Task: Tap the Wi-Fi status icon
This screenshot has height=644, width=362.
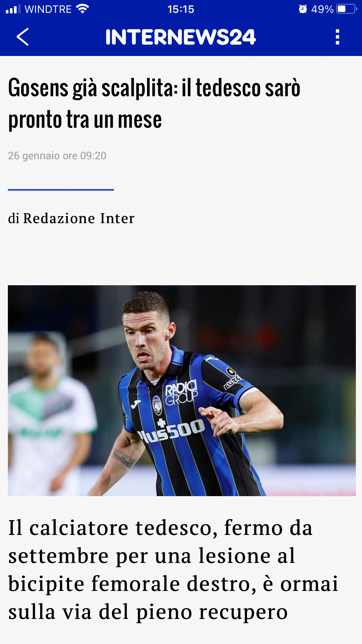Action: pyautogui.click(x=82, y=9)
